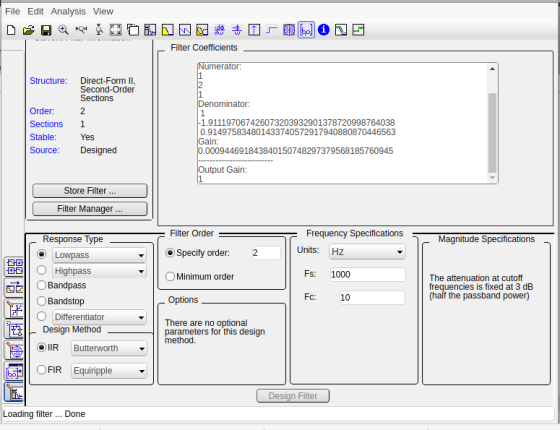
Task: Open Transform Filter sidebar panel
Action: coord(14,288)
